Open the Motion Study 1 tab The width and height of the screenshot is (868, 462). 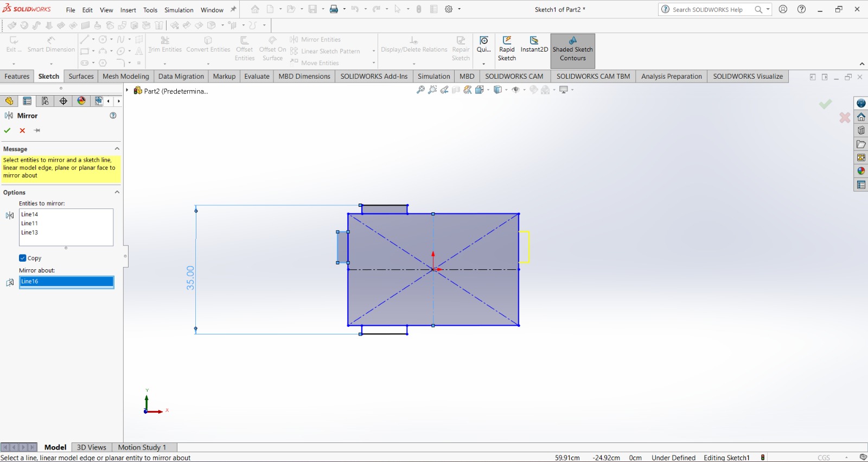click(x=142, y=447)
